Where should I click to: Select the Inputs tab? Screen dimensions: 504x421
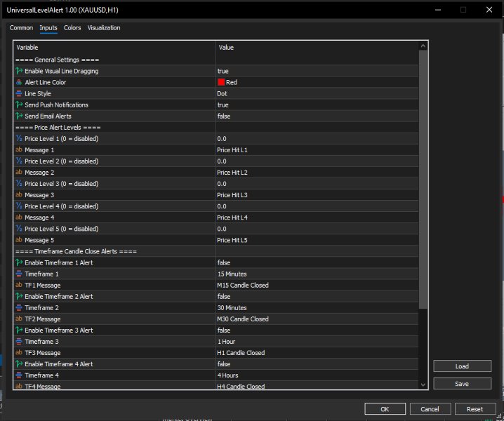(48, 27)
